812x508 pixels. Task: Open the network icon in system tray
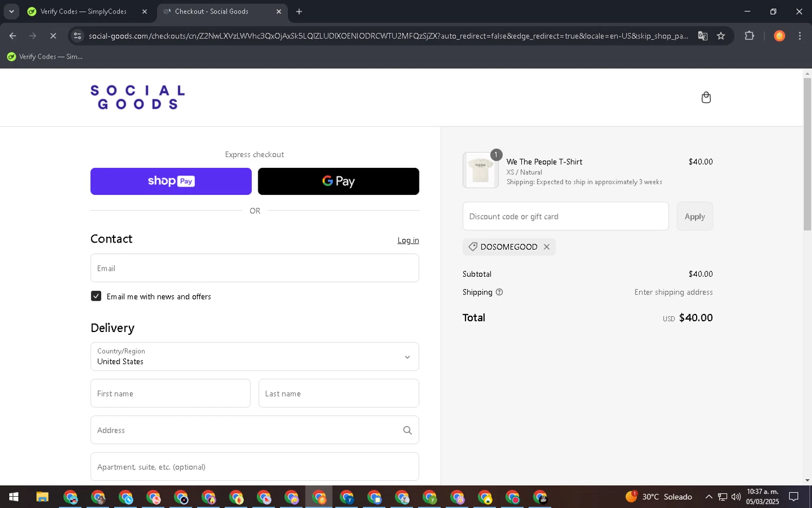tap(722, 497)
